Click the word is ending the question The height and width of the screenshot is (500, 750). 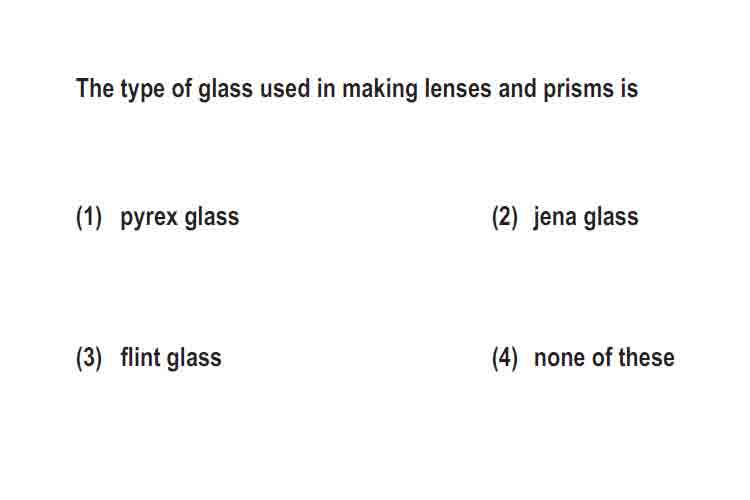629,89
